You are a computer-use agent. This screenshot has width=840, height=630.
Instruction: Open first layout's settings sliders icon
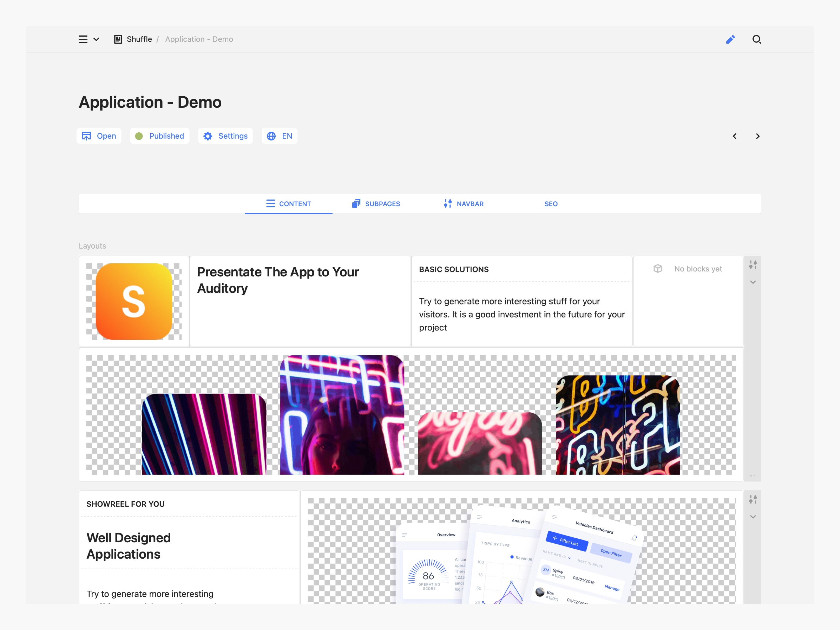[753, 265]
